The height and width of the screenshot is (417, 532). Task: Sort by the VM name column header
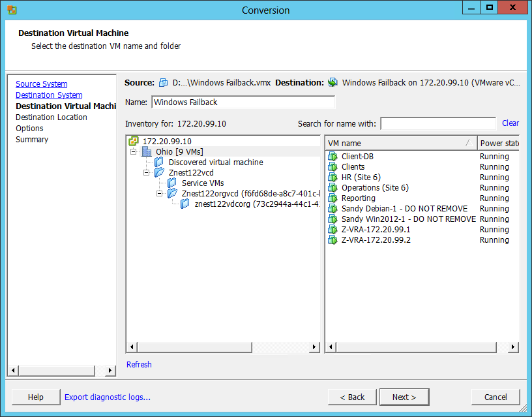pos(401,144)
